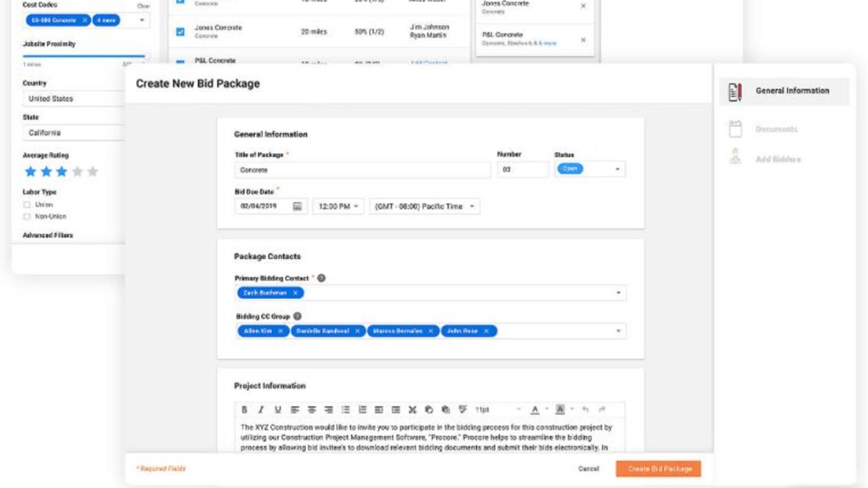The width and height of the screenshot is (868, 488).
Task: Expand the Status dropdown showing Open
Action: 617,169
